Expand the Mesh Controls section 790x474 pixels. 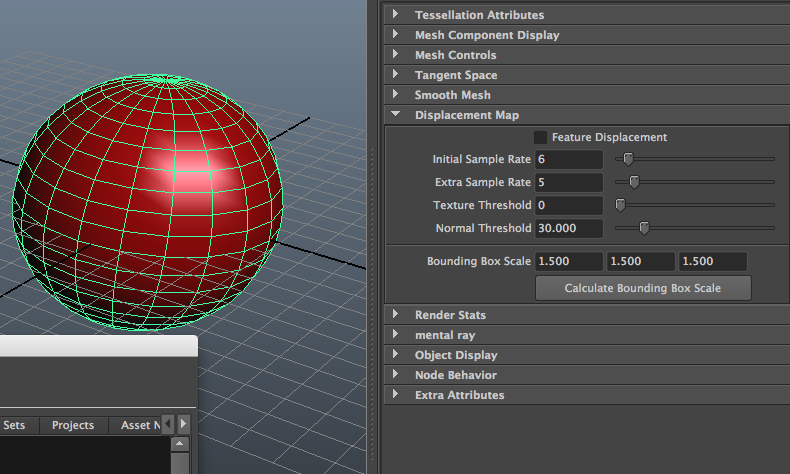[587, 55]
